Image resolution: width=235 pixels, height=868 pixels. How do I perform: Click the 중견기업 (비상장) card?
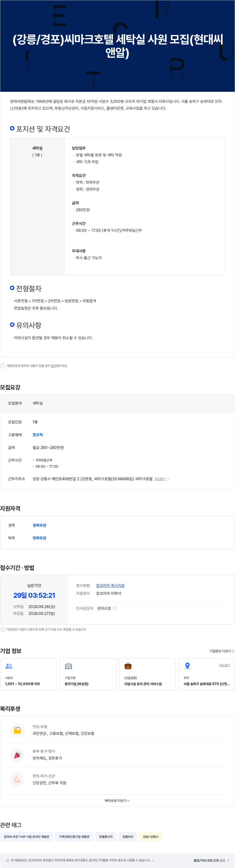click(x=88, y=674)
